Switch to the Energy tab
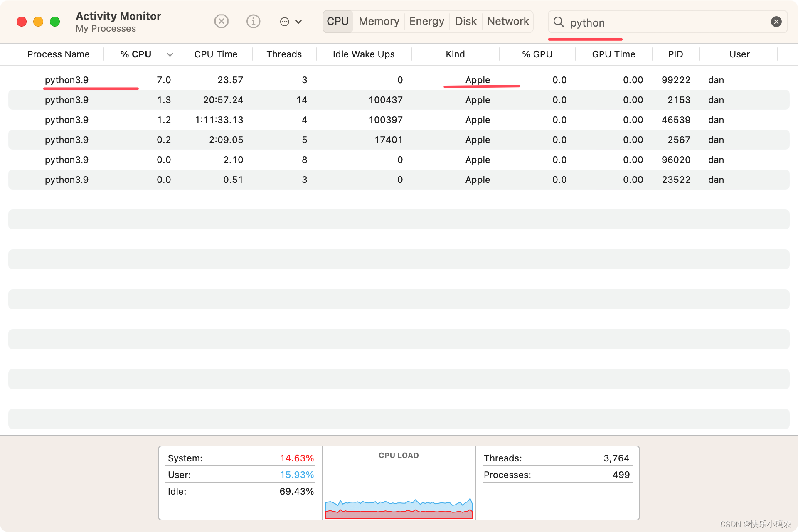The width and height of the screenshot is (798, 532). pyautogui.click(x=426, y=21)
